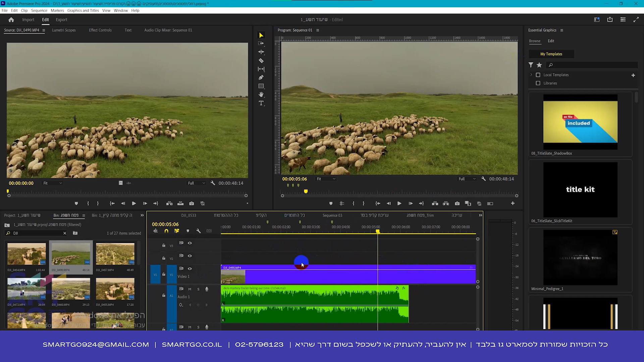644x362 pixels.
Task: Open the Sequence menu
Action: (x=39, y=10)
